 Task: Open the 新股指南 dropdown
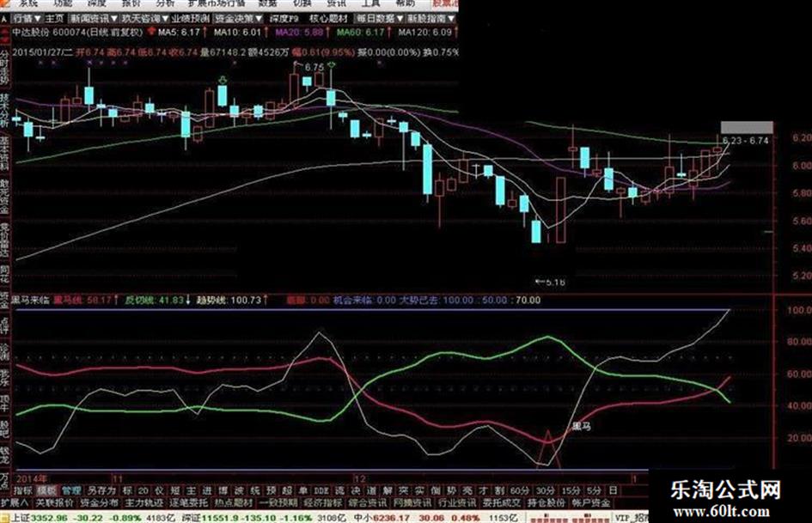[430, 19]
